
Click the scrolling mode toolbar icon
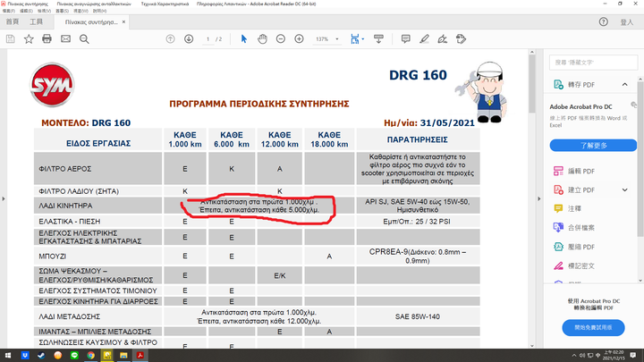378,39
